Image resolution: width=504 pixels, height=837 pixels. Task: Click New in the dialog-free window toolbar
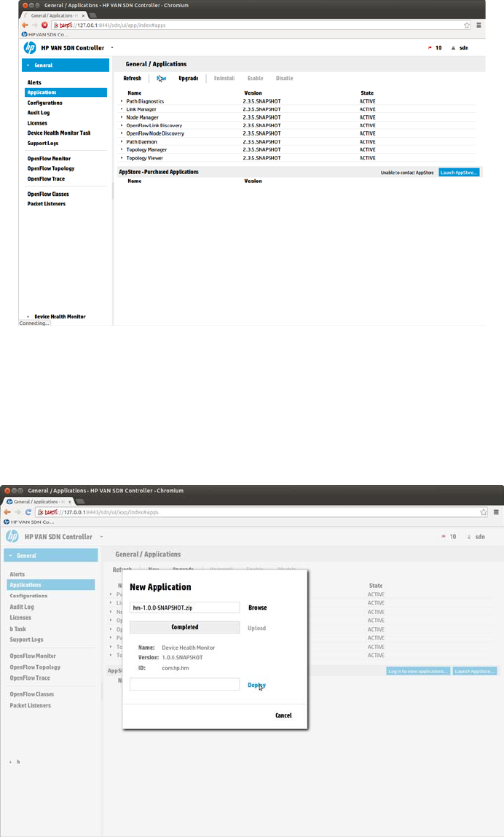coord(161,78)
